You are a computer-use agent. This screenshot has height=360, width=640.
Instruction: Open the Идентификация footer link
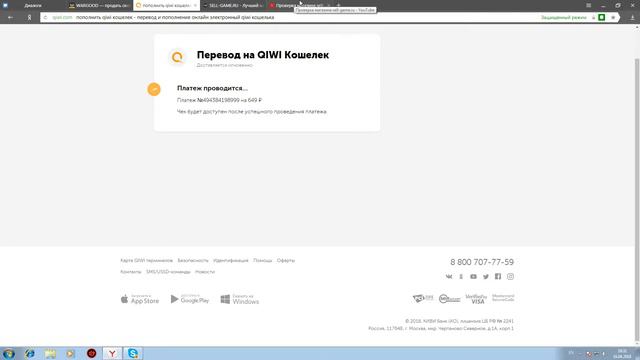(231, 260)
